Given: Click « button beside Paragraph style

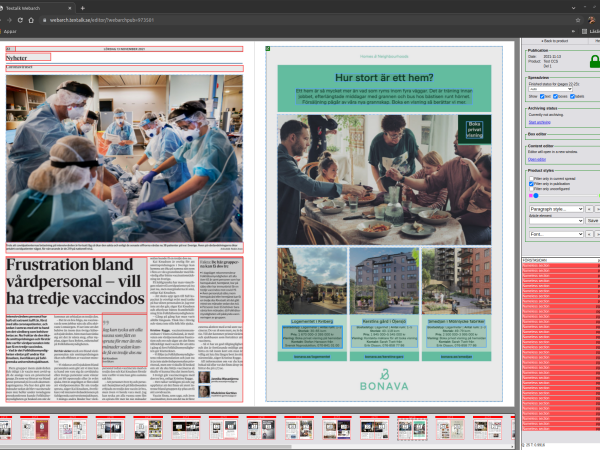Looking at the screenshot, I should (589, 209).
